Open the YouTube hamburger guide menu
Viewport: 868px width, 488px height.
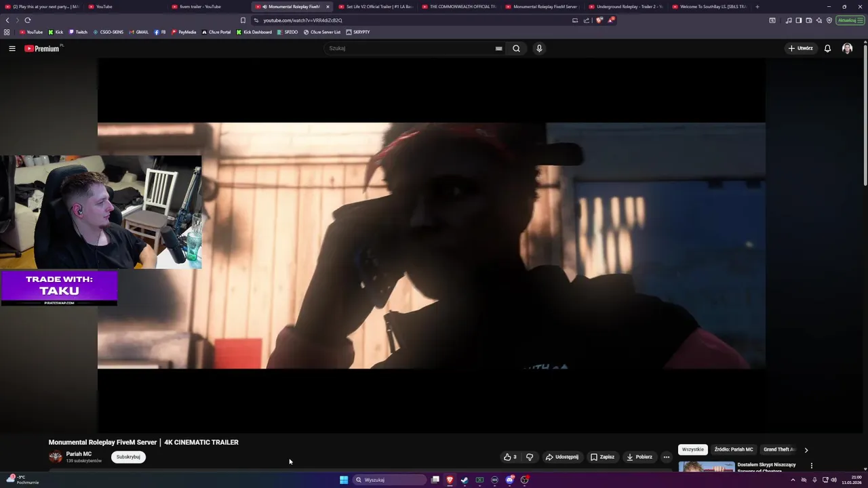point(12,48)
